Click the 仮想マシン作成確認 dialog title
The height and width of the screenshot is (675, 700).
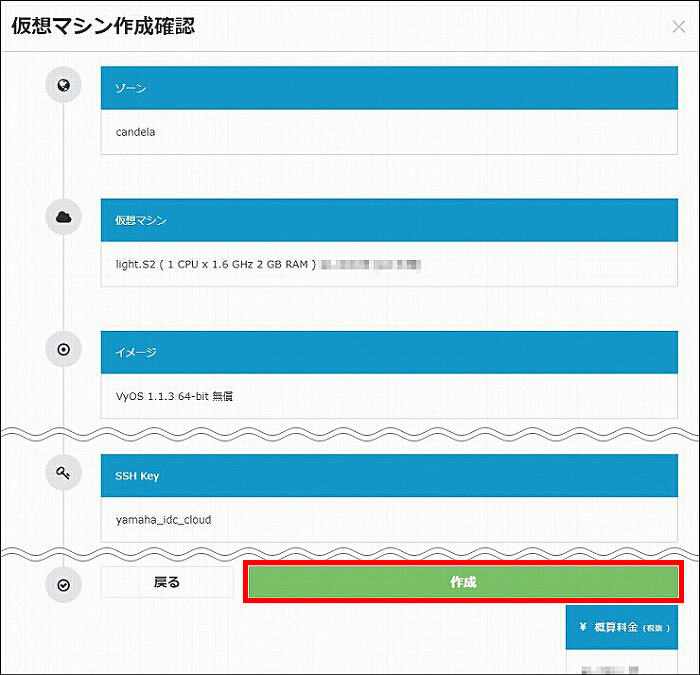pos(103,26)
